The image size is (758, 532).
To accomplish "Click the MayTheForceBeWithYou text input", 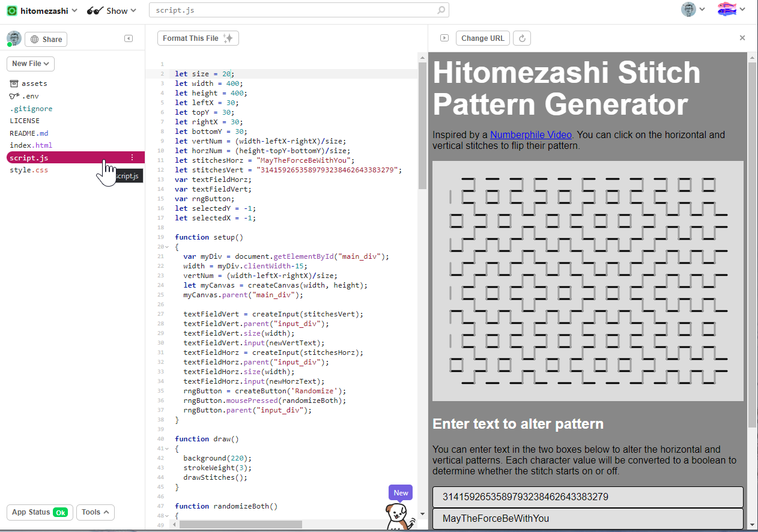I will (587, 518).
